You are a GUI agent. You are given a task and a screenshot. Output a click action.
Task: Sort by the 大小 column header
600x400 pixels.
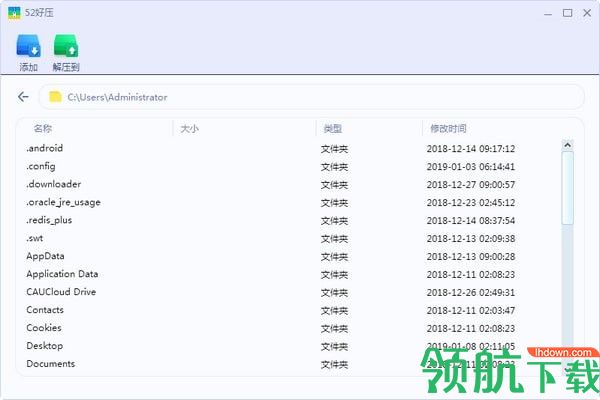[189, 129]
